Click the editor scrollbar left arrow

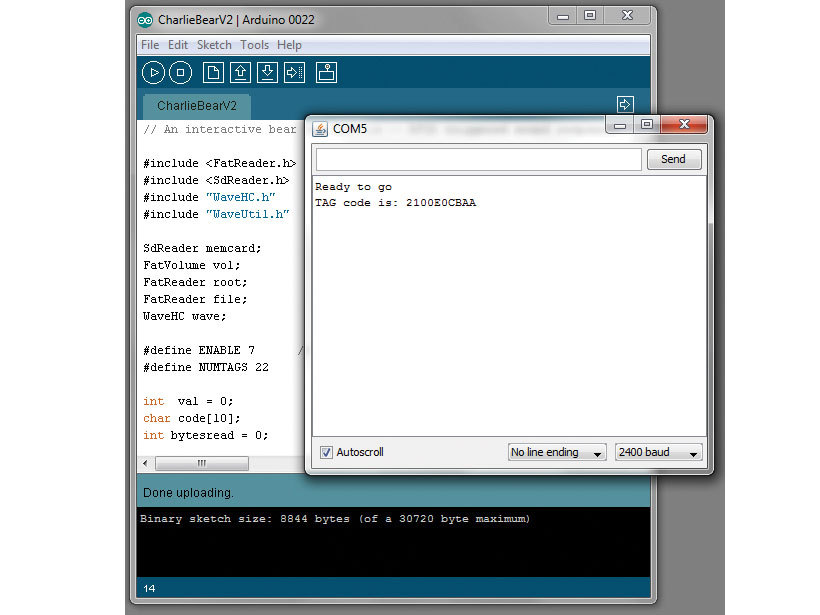click(x=146, y=463)
